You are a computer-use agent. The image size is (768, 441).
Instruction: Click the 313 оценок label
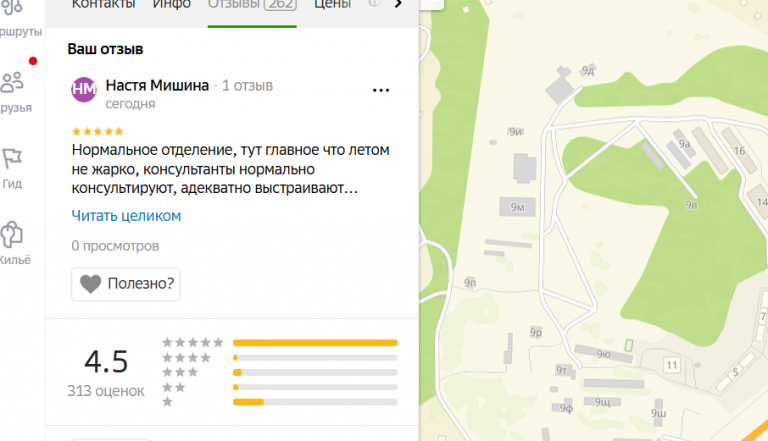coord(106,391)
